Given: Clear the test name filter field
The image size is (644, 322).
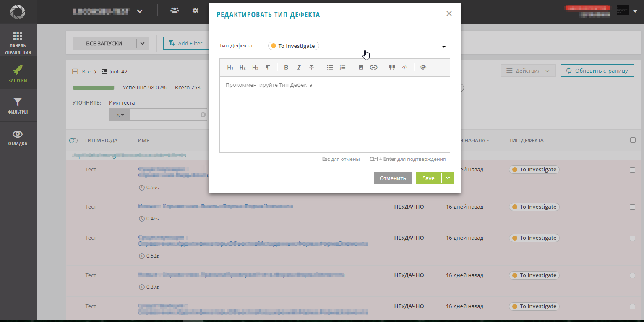Looking at the screenshot, I should 203,115.
